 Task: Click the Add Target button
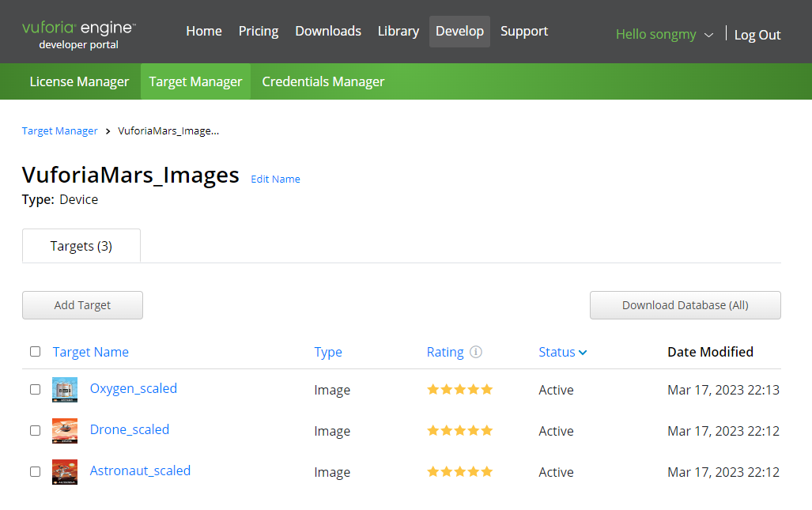[x=82, y=305]
